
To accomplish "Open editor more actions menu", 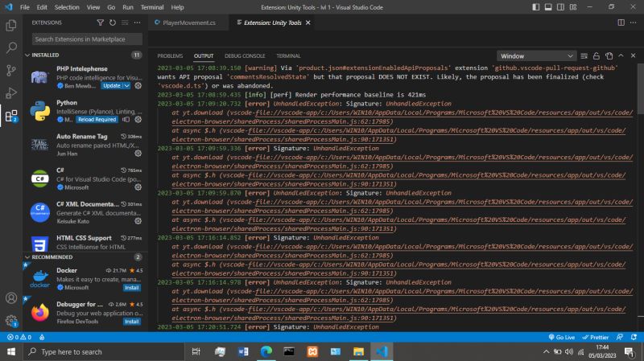I will tap(633, 23).
